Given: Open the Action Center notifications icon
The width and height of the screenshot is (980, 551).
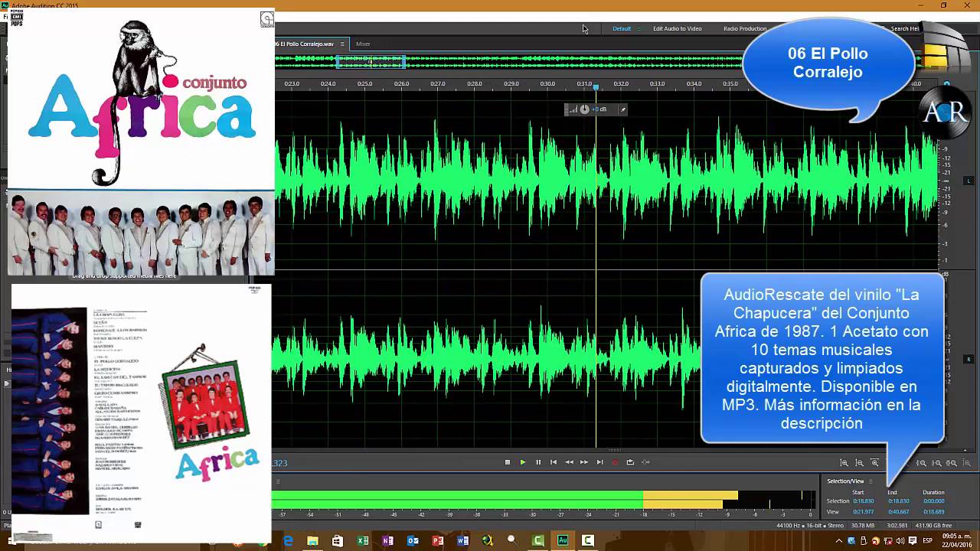Looking at the screenshot, I should point(912,541).
